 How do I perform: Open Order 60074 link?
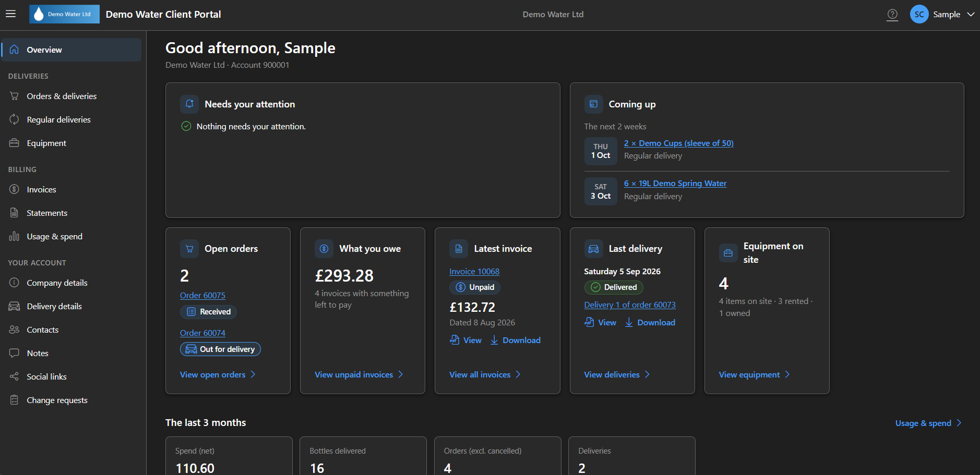[202, 333]
